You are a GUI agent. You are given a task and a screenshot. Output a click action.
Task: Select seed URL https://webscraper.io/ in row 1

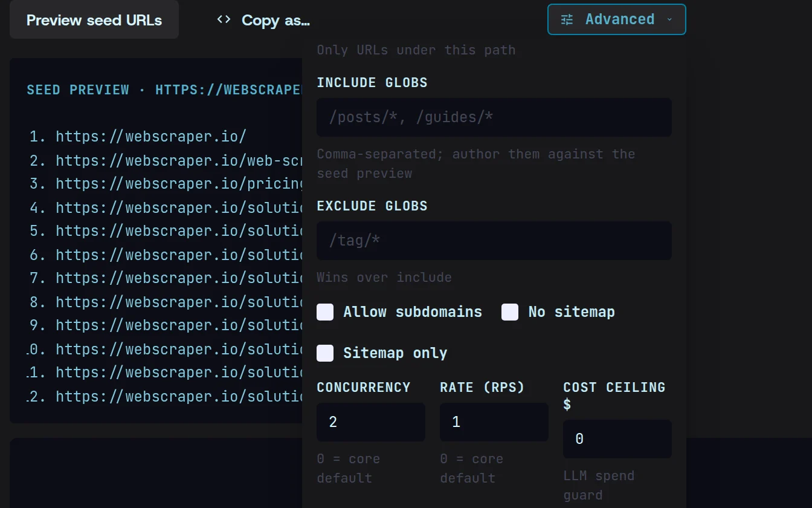(x=151, y=137)
